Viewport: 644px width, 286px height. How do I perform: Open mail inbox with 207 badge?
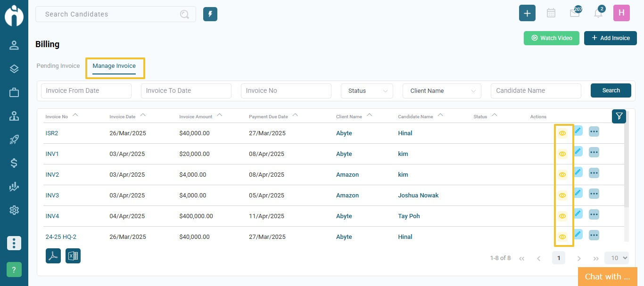574,13
